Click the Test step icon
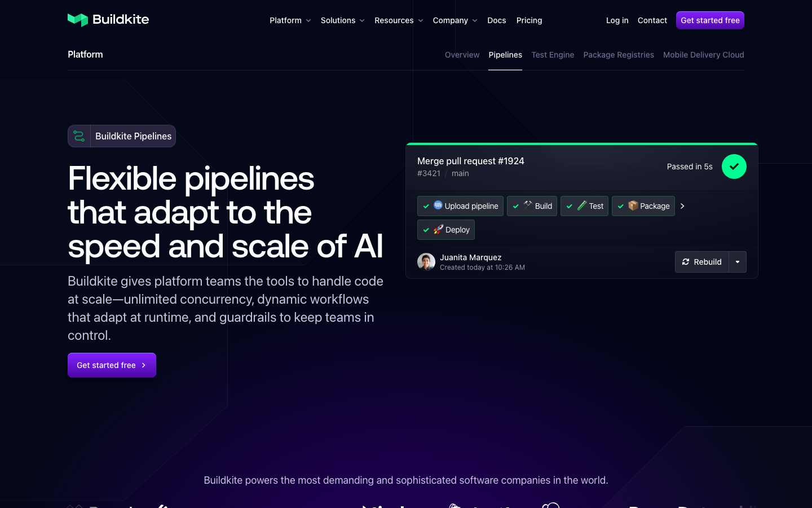Viewport: 812px width, 508px height. pyautogui.click(x=582, y=205)
